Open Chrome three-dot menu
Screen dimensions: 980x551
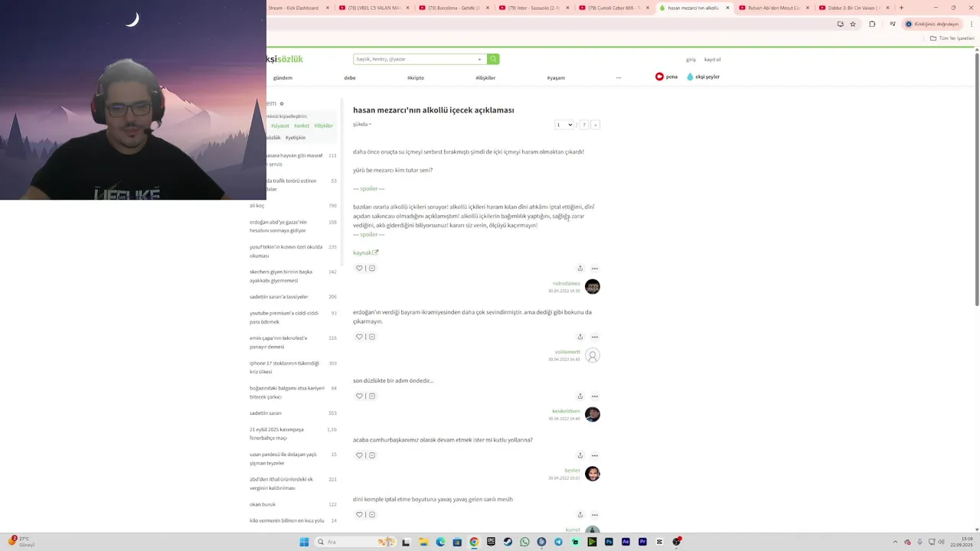(972, 24)
